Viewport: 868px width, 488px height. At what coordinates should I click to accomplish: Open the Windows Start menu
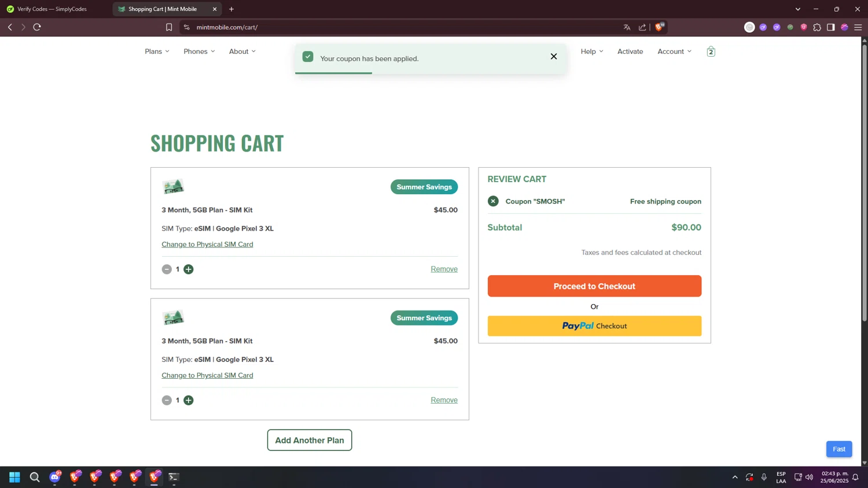15,477
